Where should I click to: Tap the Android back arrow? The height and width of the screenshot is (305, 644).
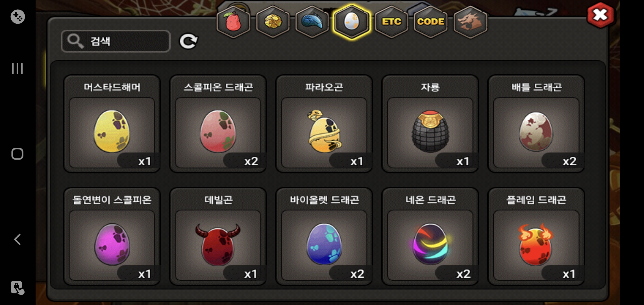click(x=17, y=239)
